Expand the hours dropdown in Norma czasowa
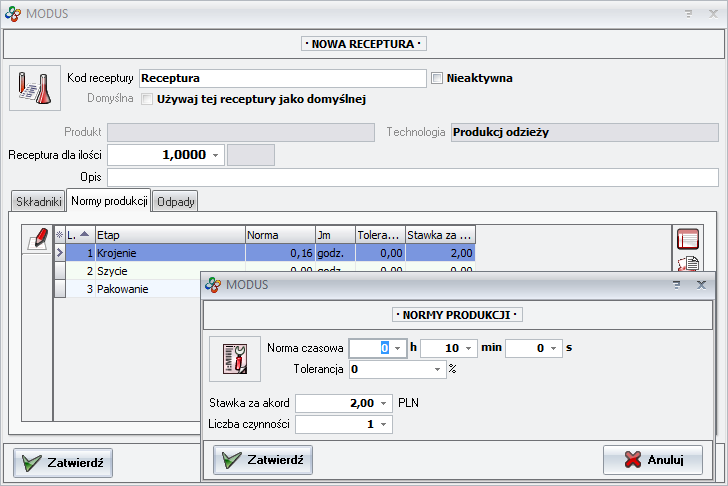Image resolution: width=728 pixels, height=486 pixels. [398, 348]
